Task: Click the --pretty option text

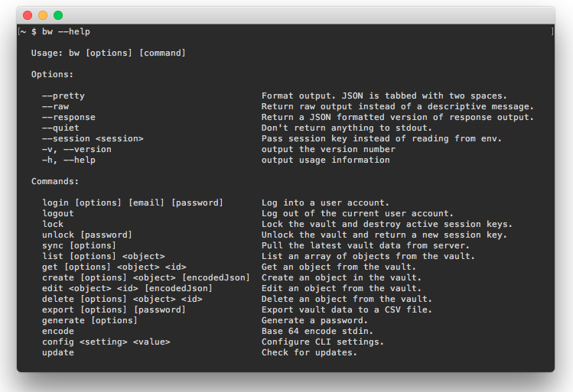Action: pyautogui.click(x=63, y=96)
